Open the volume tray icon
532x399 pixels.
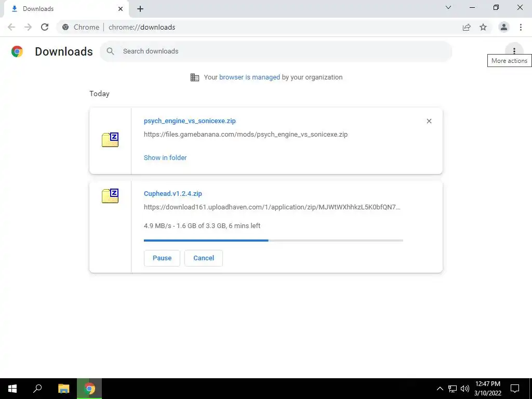(465, 389)
